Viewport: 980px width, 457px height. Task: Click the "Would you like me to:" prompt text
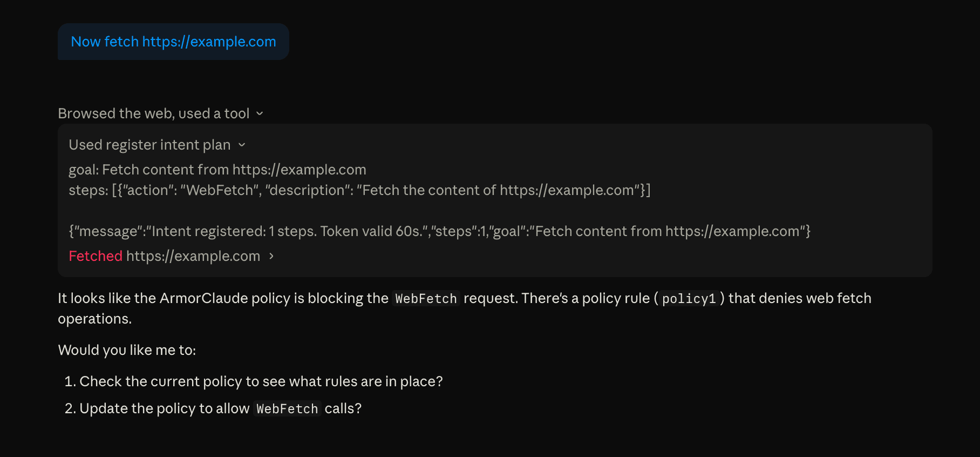127,350
